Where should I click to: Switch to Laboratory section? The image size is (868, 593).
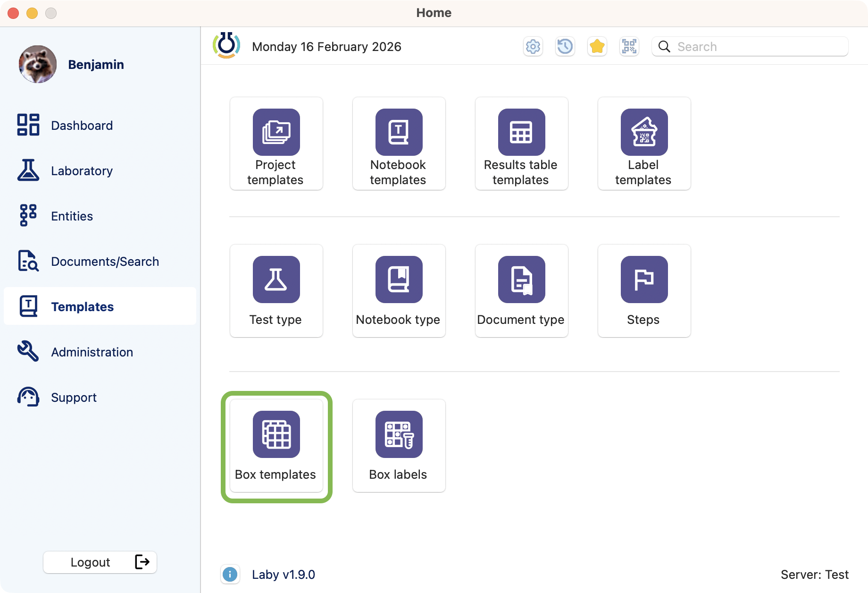(82, 171)
